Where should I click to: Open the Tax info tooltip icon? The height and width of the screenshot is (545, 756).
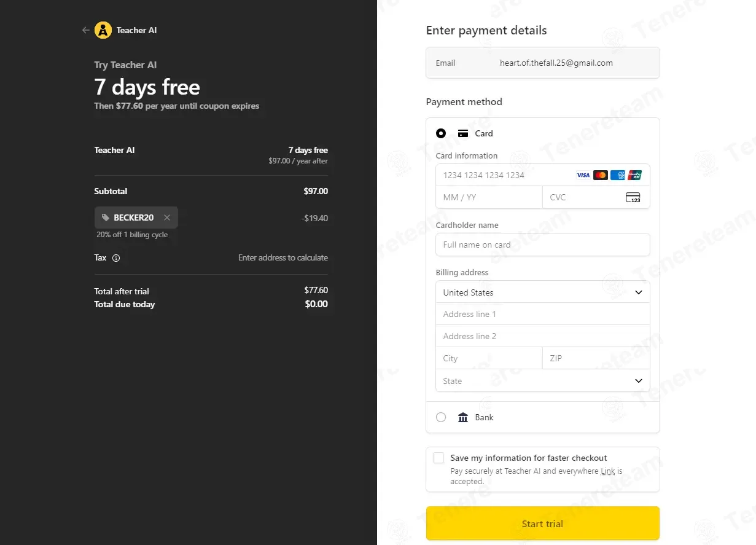(x=116, y=258)
